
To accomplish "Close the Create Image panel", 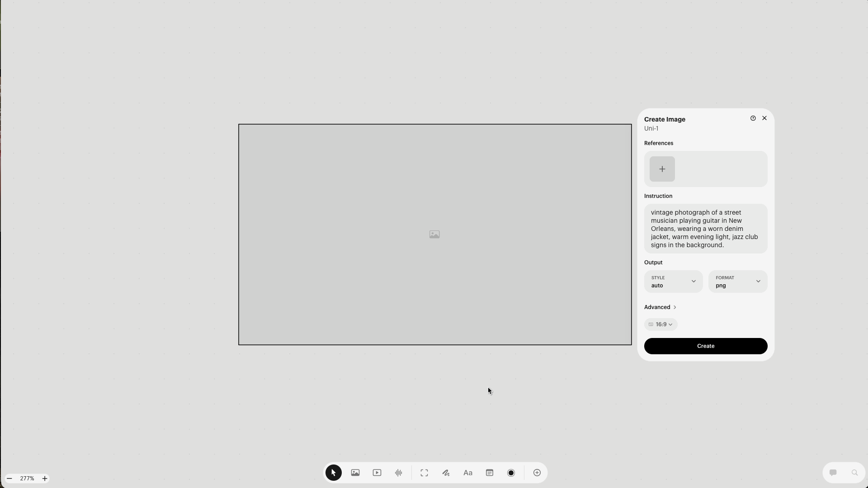I will coord(764,118).
